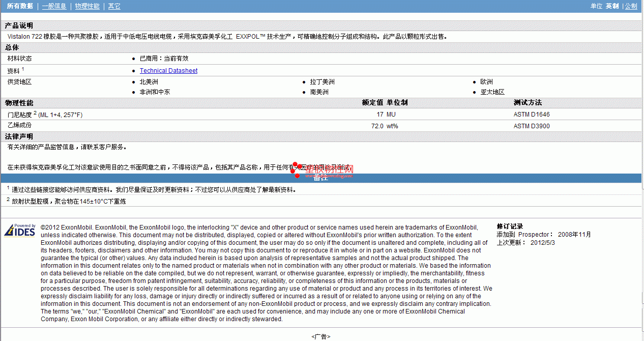Screen dimensions: 644x341
Task: Switch to the 一般信息 tab
Action: [x=54, y=6]
